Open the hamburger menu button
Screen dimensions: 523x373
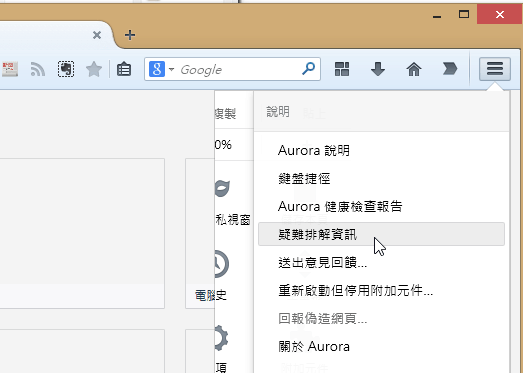pos(495,69)
